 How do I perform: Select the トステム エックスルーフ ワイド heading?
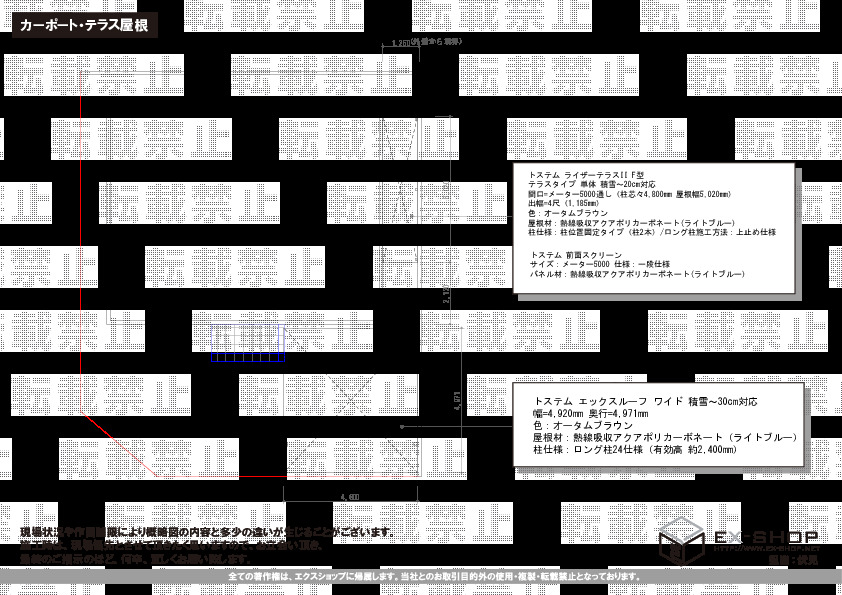[x=645, y=402]
